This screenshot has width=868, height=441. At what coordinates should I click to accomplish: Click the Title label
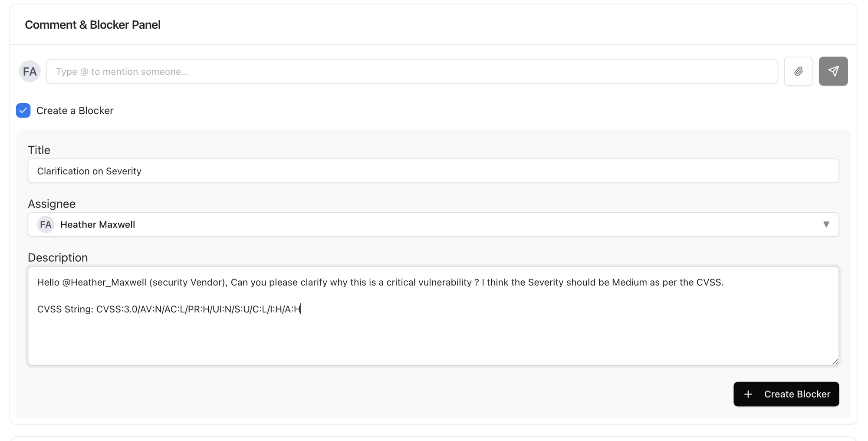click(39, 150)
